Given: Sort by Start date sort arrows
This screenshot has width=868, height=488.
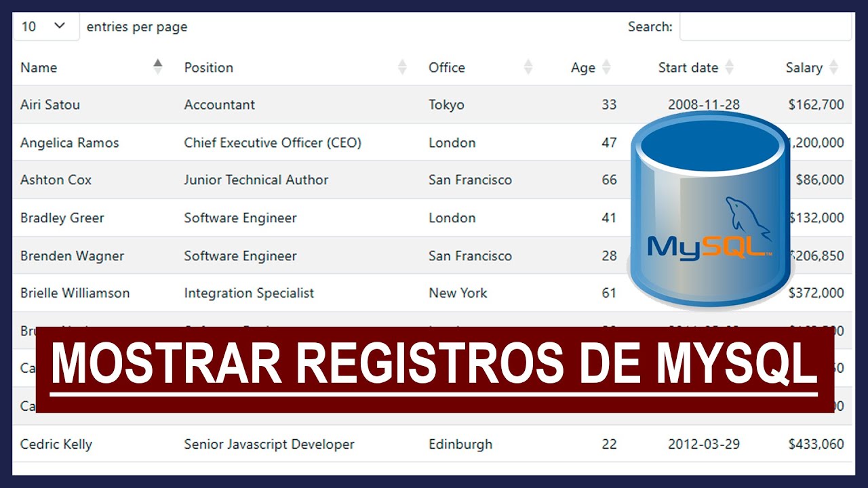Looking at the screenshot, I should coord(729,67).
